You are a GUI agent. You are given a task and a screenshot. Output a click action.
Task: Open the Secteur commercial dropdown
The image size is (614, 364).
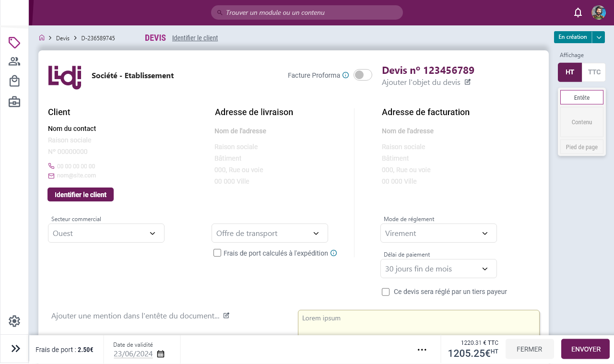[106, 233]
